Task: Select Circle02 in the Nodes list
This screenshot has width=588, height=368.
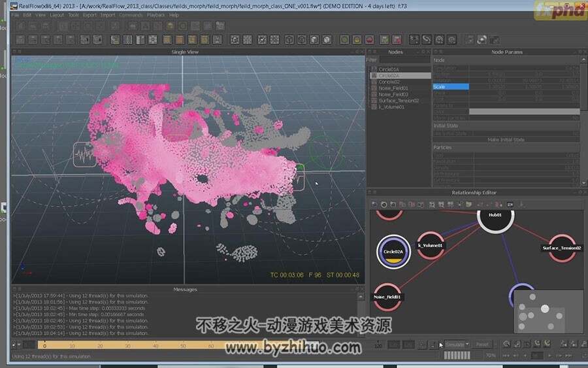Action: [x=389, y=82]
